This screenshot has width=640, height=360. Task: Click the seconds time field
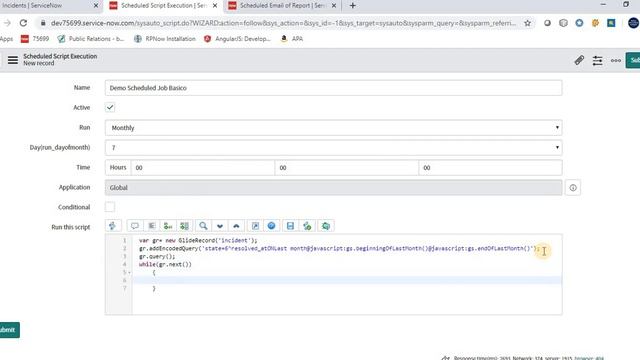pyautogui.click(x=490, y=168)
